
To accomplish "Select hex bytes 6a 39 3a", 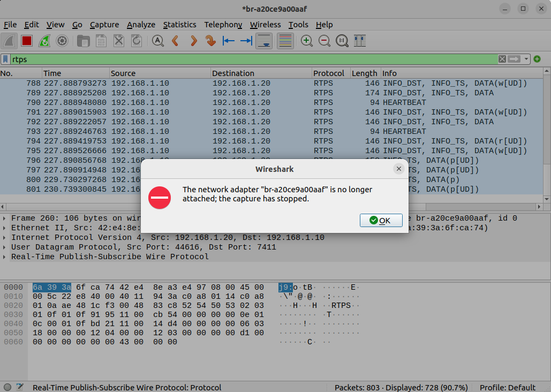I will (51, 287).
